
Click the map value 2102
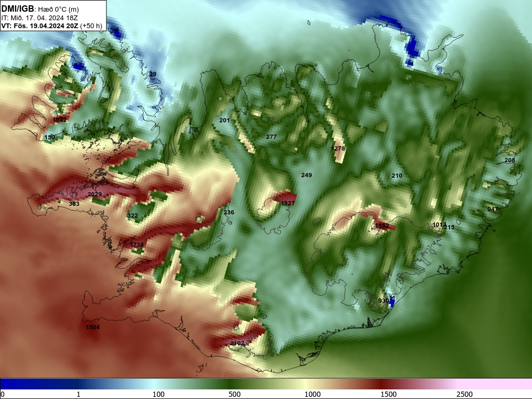click(x=237, y=343)
